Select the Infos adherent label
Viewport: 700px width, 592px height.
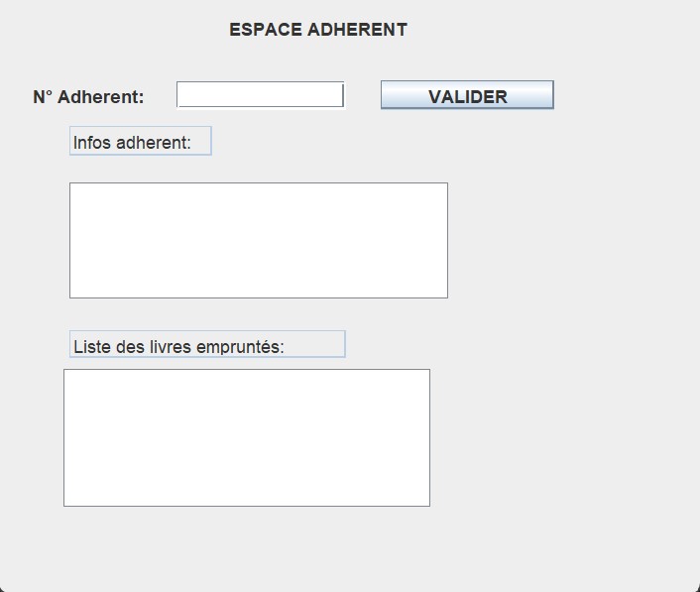pyautogui.click(x=140, y=142)
